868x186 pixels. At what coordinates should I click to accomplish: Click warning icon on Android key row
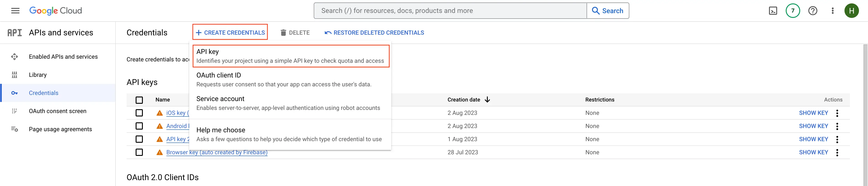[160, 126]
